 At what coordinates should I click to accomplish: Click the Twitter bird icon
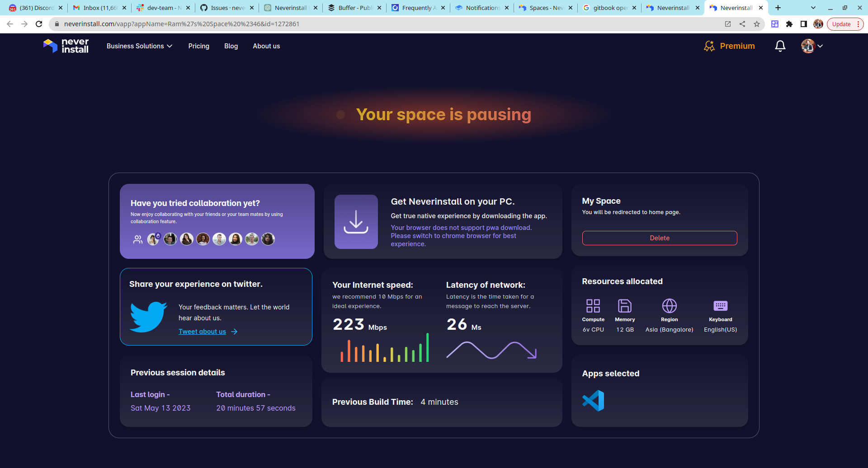coord(148,317)
